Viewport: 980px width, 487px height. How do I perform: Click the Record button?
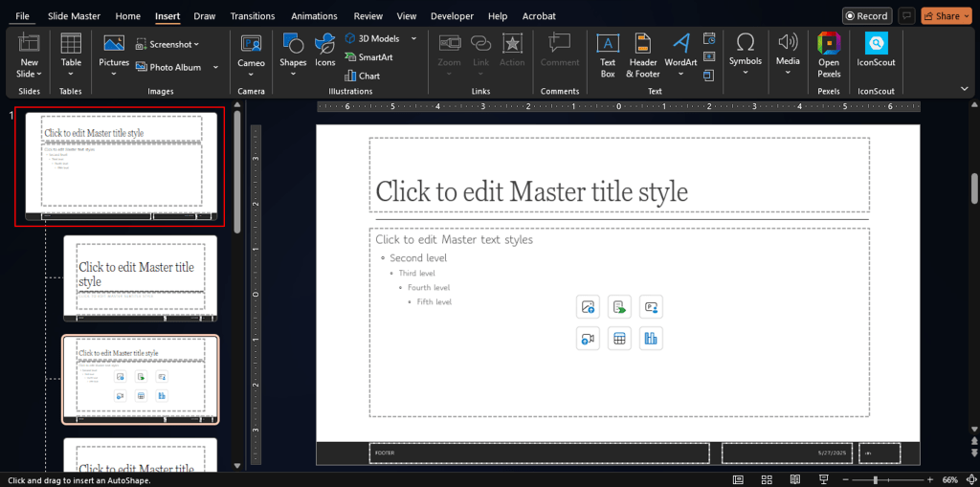(x=865, y=16)
